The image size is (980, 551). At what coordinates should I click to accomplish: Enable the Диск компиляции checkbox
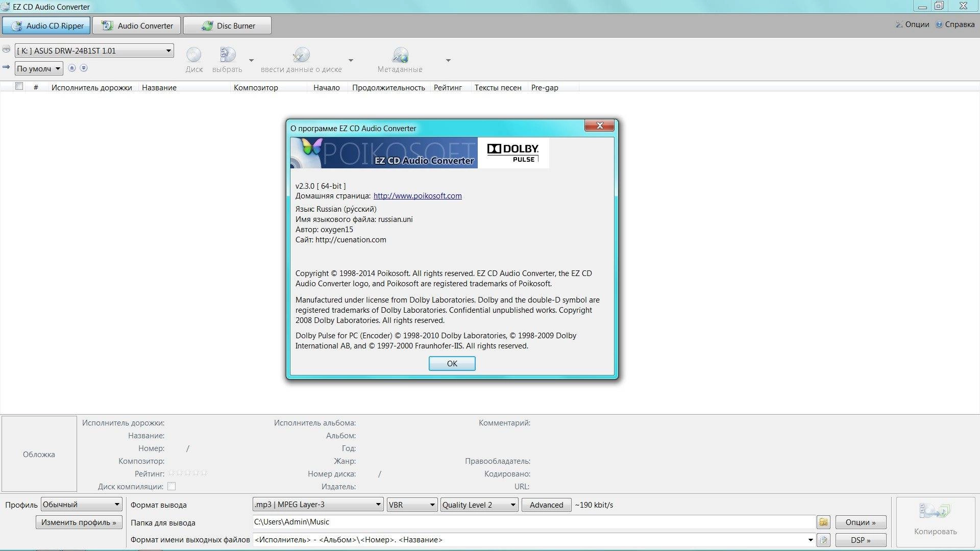click(171, 486)
